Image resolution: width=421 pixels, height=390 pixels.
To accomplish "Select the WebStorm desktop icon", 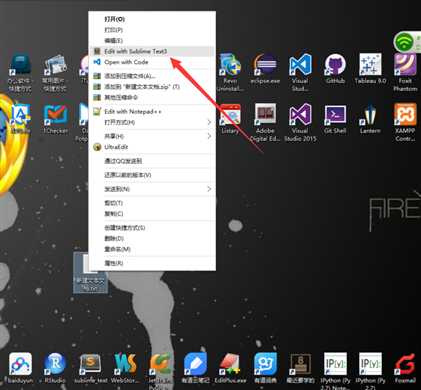I will [x=125, y=368].
